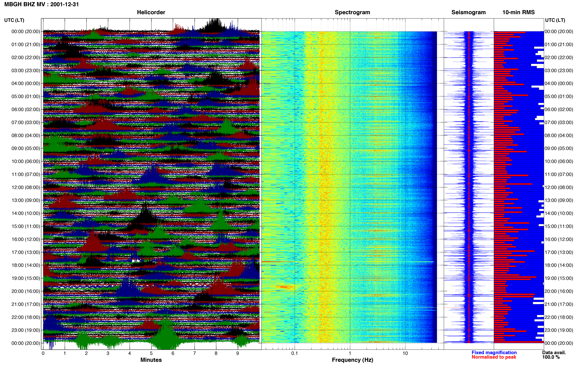Click the left '04:00 (00:00)' time label

tap(26, 83)
